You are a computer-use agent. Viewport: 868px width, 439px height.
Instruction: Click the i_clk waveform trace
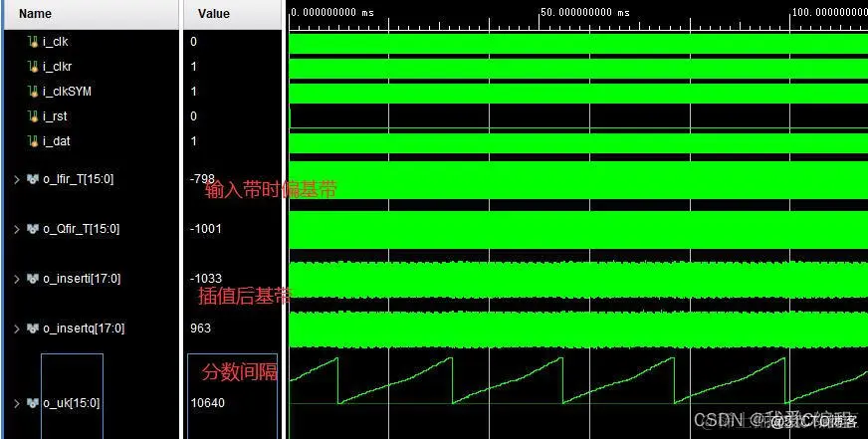(x=578, y=44)
